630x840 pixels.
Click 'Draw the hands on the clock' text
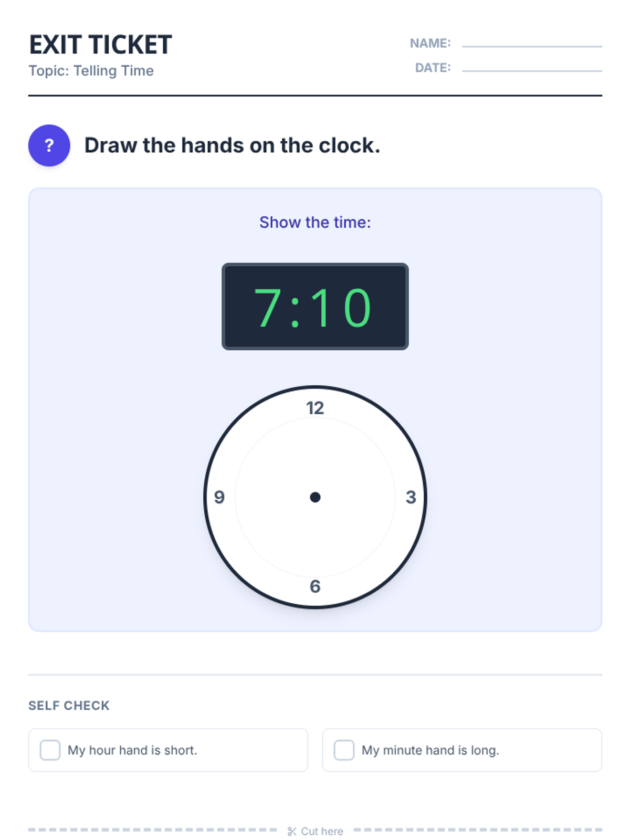click(x=232, y=145)
